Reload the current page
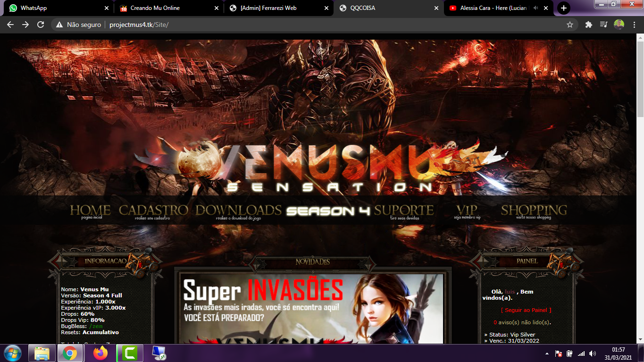This screenshot has height=362, width=644. (41, 25)
